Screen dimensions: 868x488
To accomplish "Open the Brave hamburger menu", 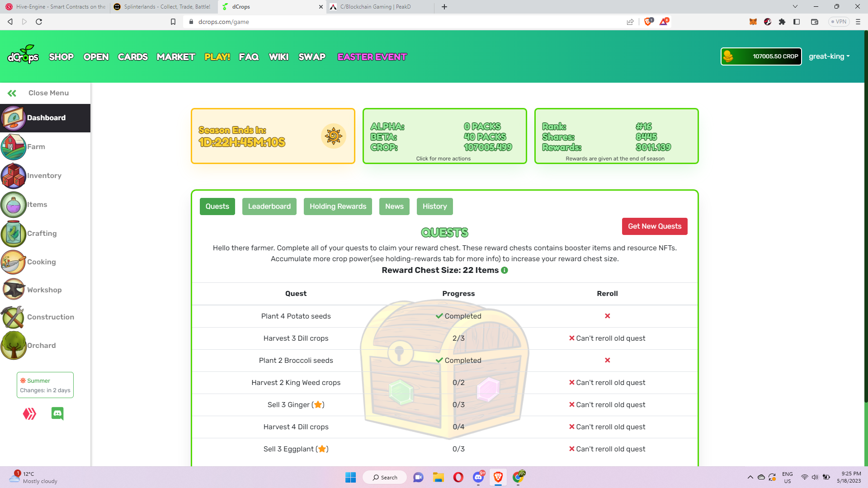I will click(858, 22).
